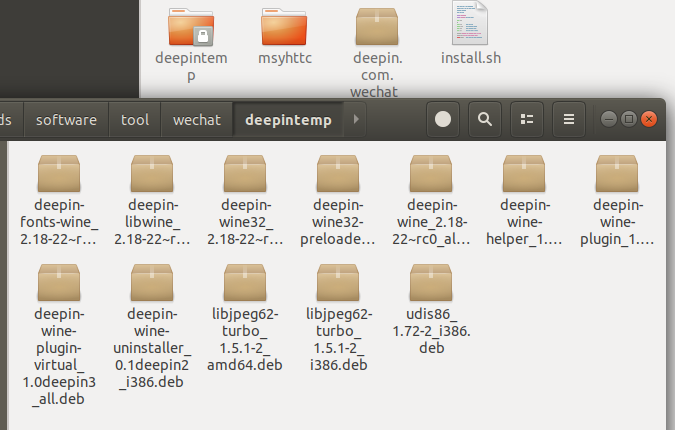Click the 'msyhttc' folder name label
The image size is (675, 430).
pyautogui.click(x=285, y=58)
